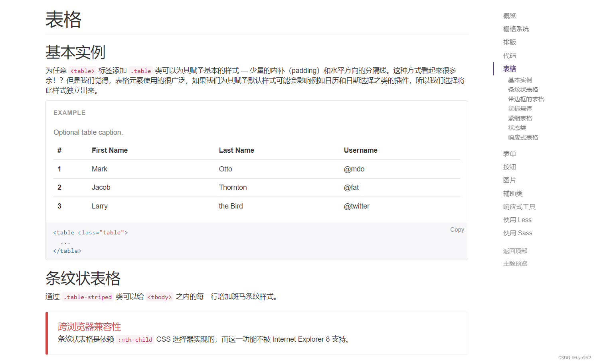The height and width of the screenshot is (364, 597).
Task: Click the 返回顶部 link
Action: (515, 251)
